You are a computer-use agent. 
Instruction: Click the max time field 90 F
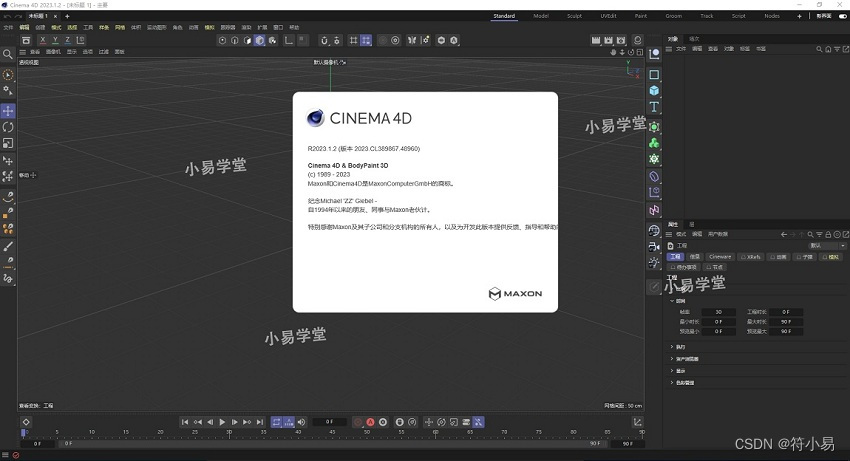pos(786,322)
